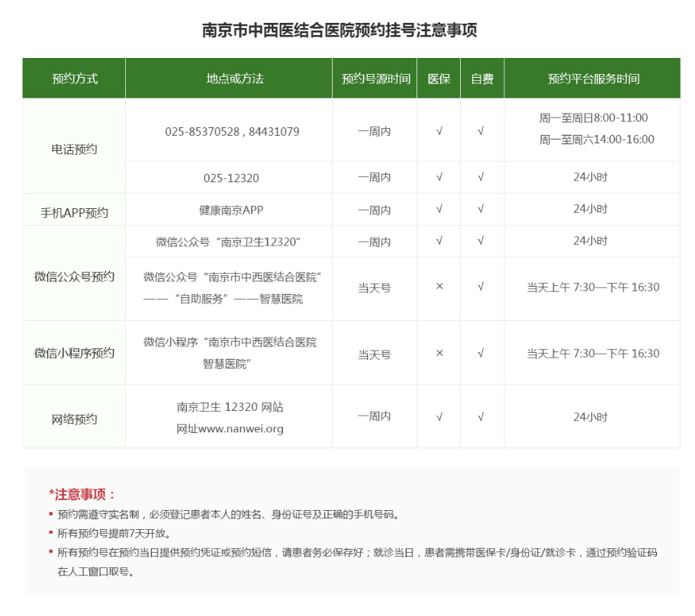Click the 自费 check mark in 手机APP预约 row
Image resolution: width=695 pixels, height=616 pixels.
(x=481, y=209)
